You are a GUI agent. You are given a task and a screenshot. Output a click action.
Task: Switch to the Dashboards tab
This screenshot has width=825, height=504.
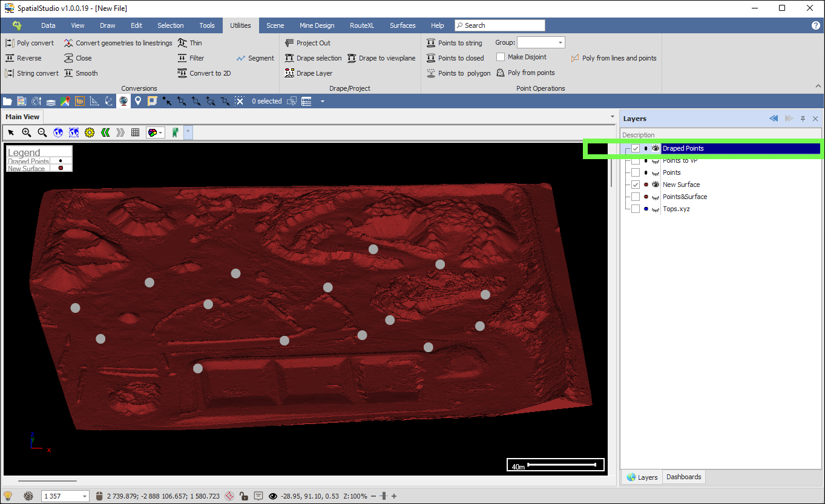coord(684,477)
